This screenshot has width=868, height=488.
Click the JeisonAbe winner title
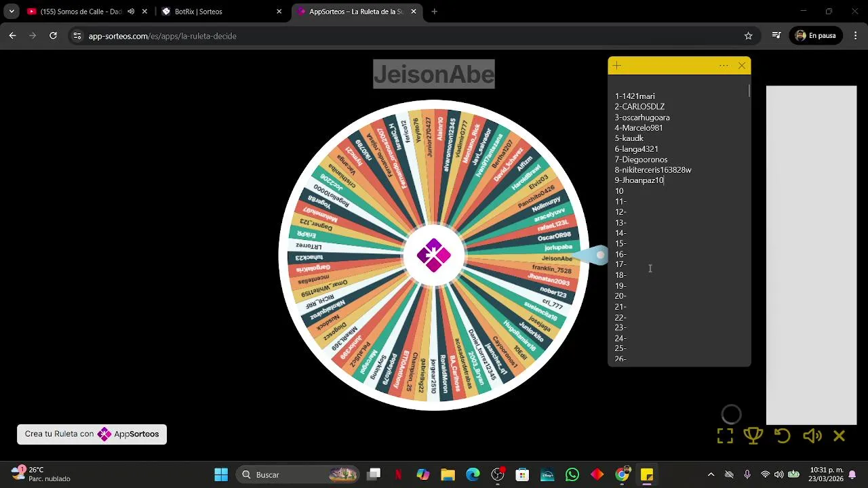click(x=434, y=74)
